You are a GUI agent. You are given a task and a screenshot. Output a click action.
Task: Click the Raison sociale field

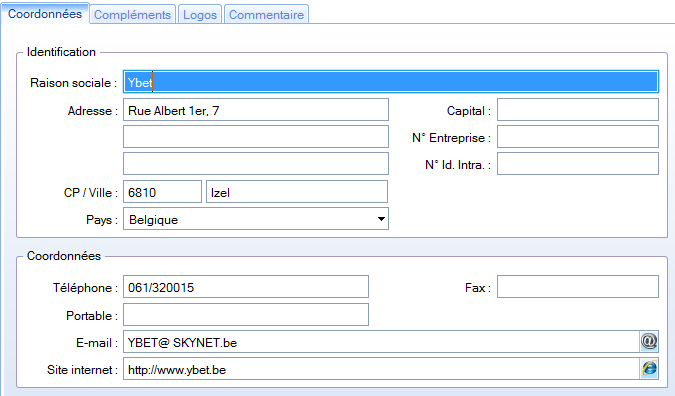[391, 82]
